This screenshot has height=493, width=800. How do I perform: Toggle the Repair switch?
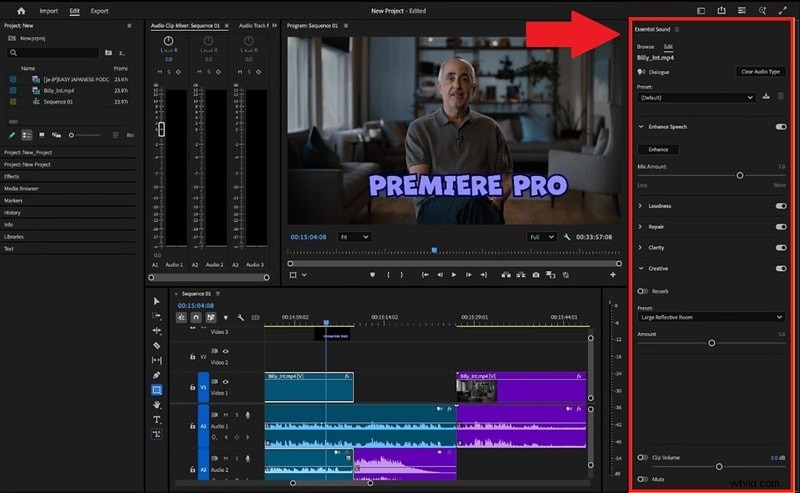[x=781, y=227]
